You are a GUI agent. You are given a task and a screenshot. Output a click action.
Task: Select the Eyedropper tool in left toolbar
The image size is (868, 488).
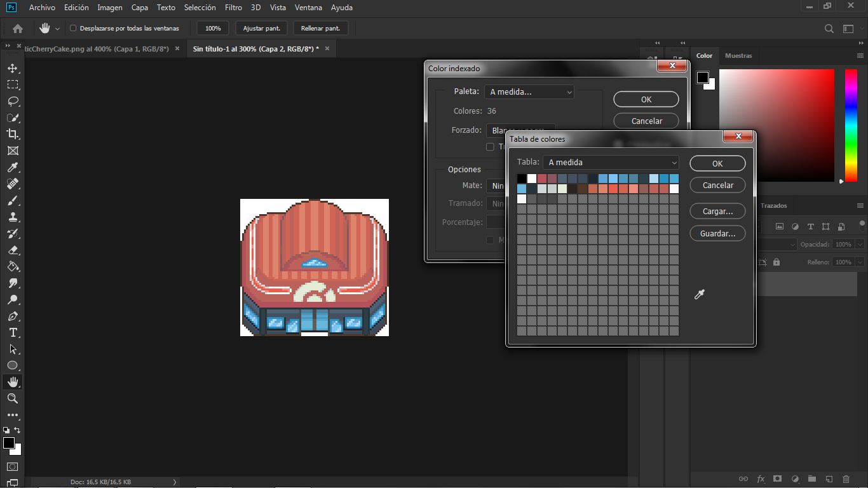click(12, 167)
